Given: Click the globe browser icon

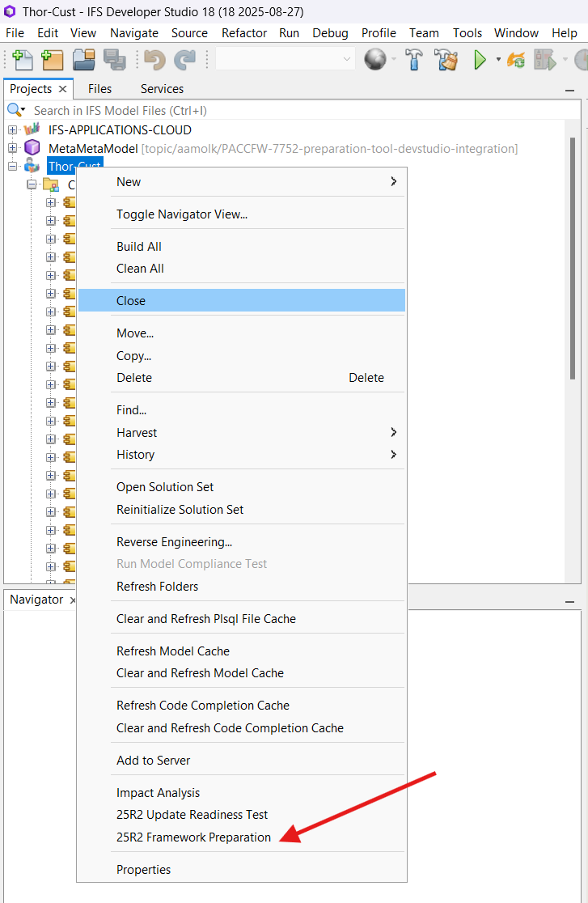Looking at the screenshot, I should click(x=374, y=59).
